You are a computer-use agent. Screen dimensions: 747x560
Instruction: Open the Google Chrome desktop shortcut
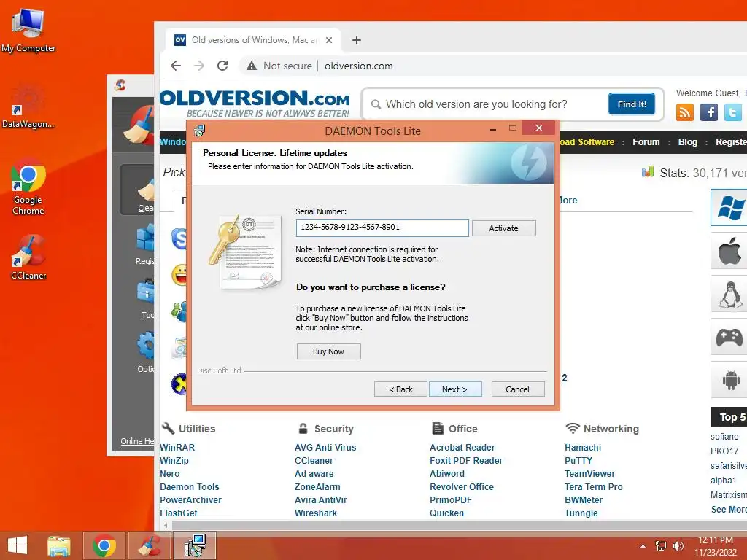(x=28, y=187)
